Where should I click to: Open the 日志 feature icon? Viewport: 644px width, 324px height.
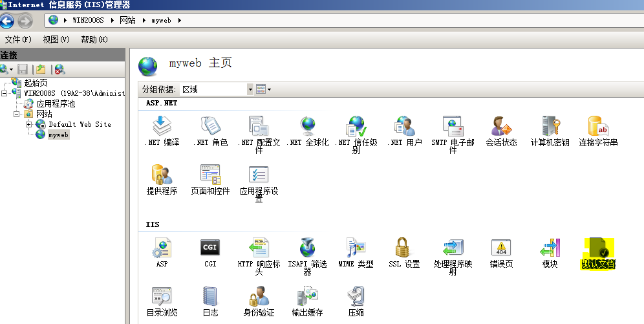click(210, 296)
